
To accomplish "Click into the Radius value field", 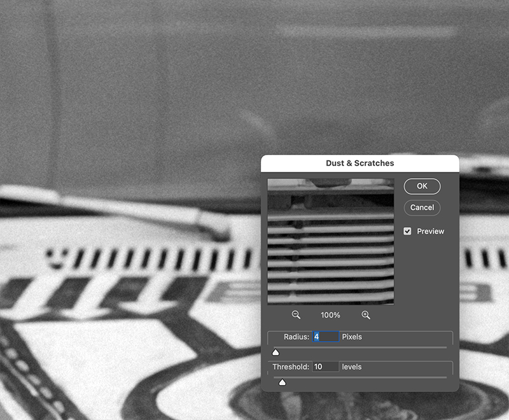I will [326, 337].
